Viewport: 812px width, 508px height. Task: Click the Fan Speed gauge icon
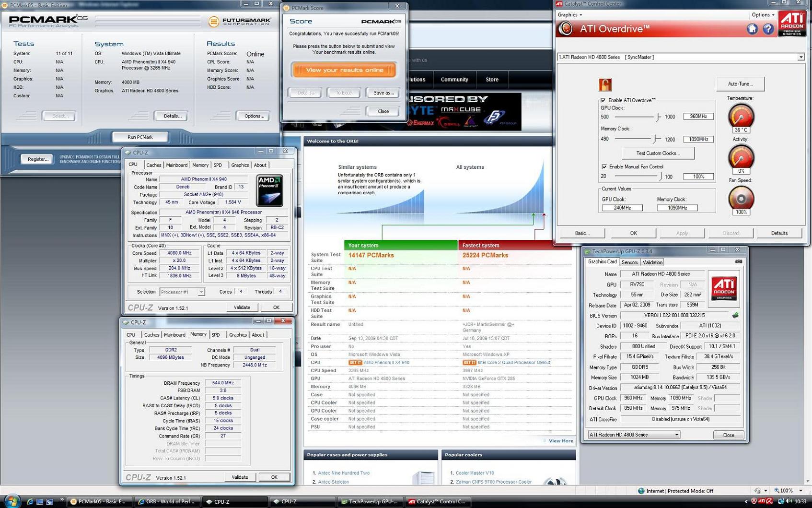coord(741,198)
